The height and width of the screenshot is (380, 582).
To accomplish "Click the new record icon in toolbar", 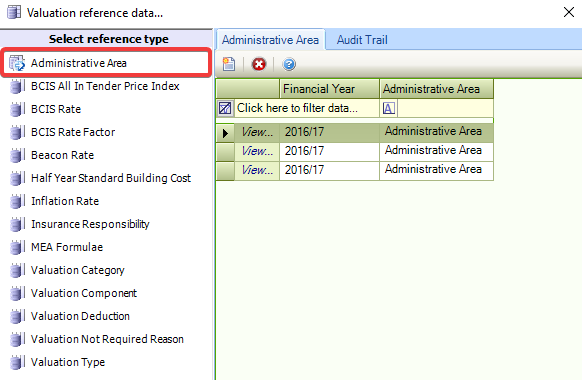I will [x=229, y=64].
